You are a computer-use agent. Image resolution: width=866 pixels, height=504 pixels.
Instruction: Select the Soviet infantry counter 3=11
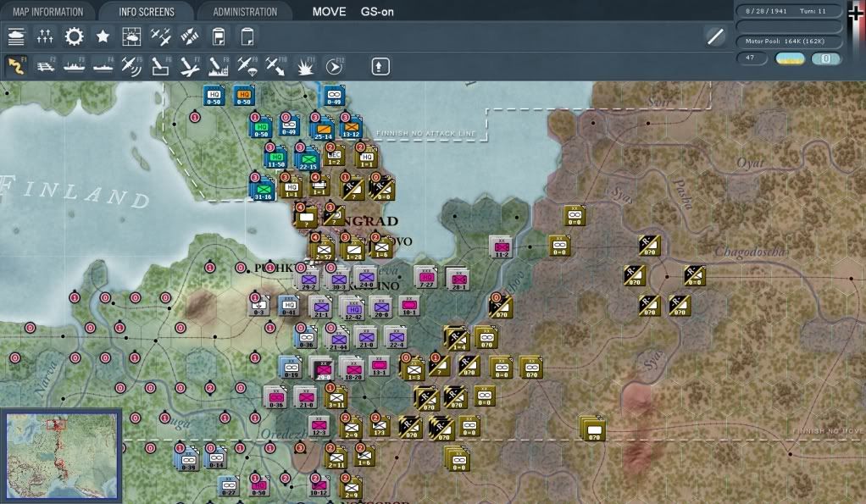coord(336,397)
